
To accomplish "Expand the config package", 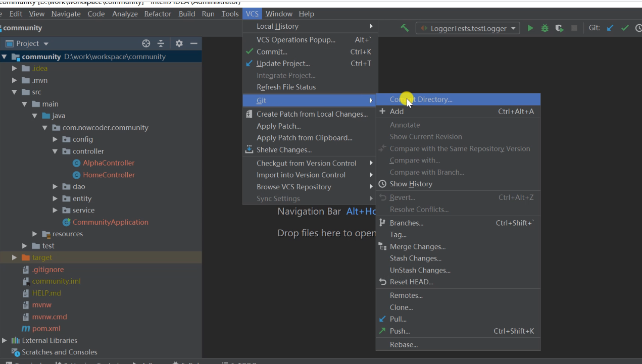I will (x=55, y=139).
